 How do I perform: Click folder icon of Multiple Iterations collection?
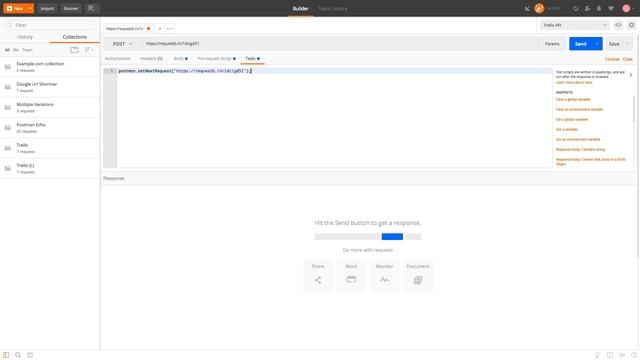(8, 107)
